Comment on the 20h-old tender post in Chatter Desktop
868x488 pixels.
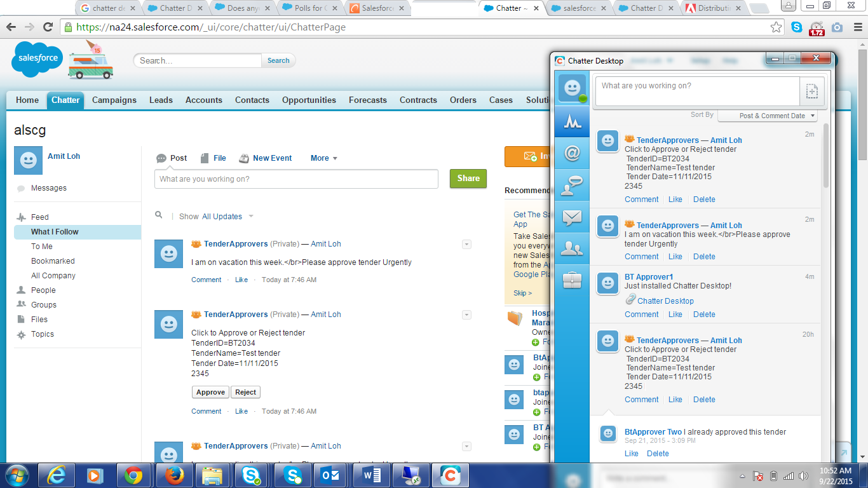coord(641,399)
